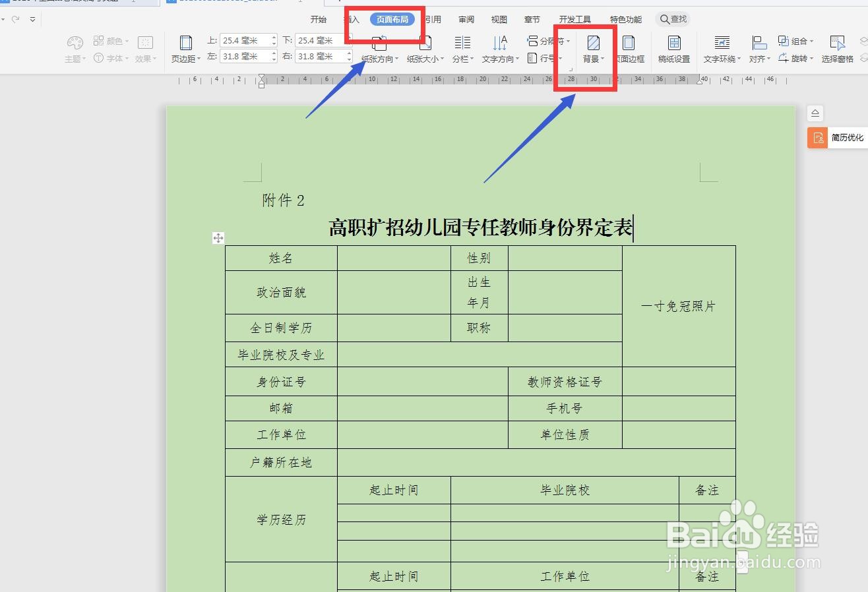Click the 全日制学历 table cell
This screenshot has width=868, height=592.
(x=281, y=328)
